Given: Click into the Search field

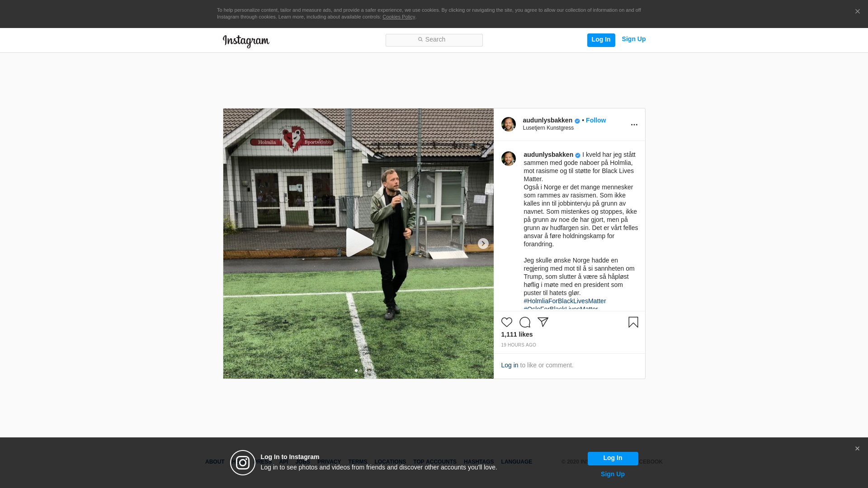Looking at the screenshot, I should [434, 40].
